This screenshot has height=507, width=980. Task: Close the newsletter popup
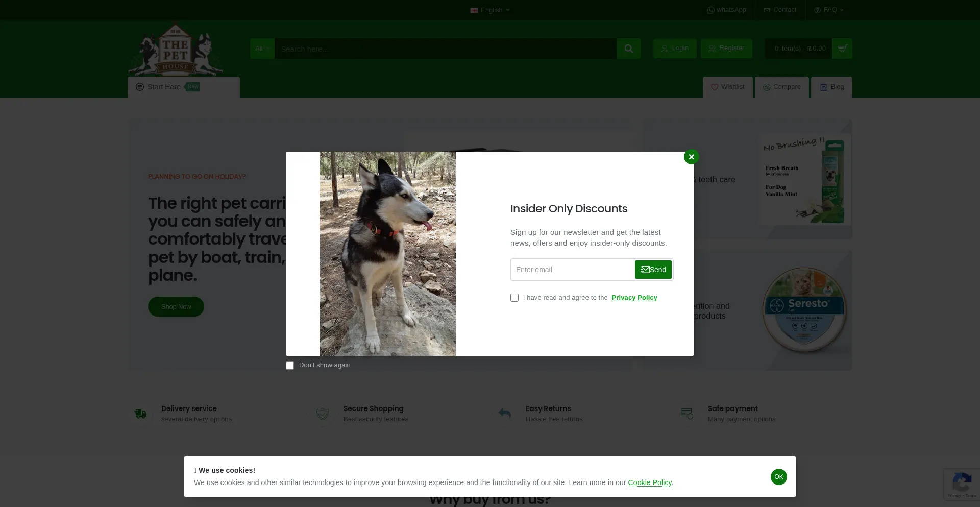coord(691,157)
